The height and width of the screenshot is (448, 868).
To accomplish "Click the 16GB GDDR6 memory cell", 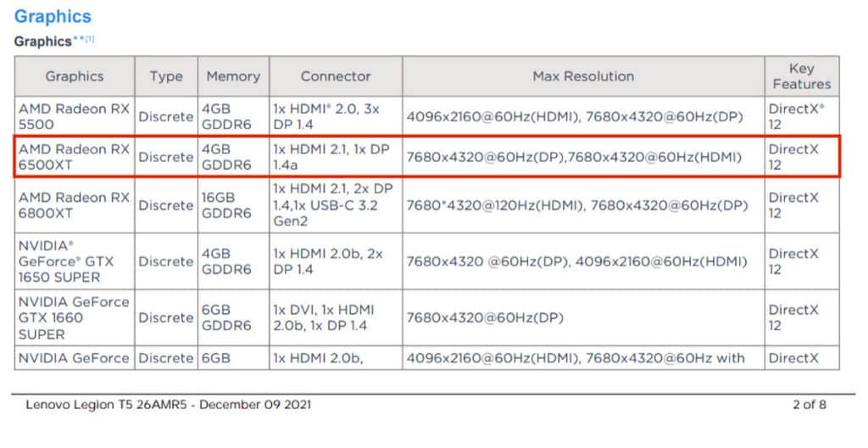I will (233, 205).
